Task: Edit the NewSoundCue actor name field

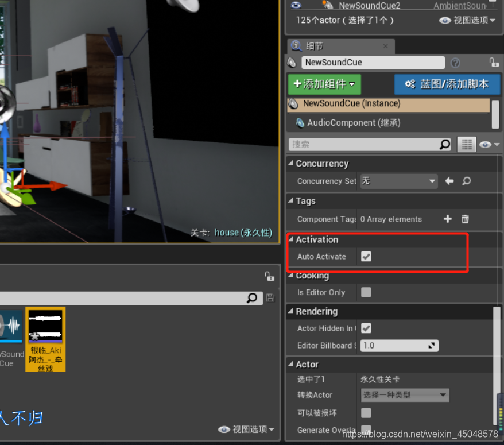Action: (x=373, y=63)
